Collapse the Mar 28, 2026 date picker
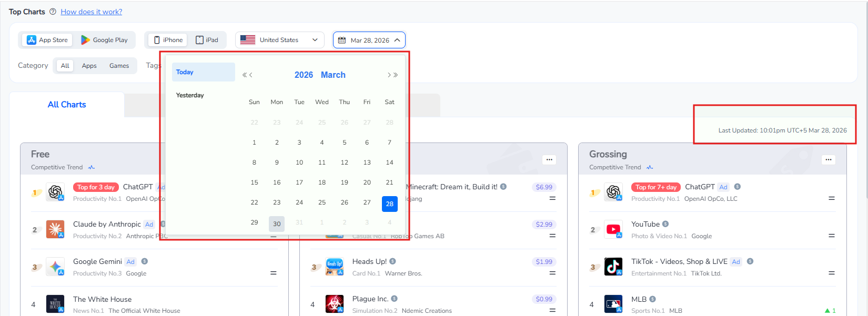 369,40
